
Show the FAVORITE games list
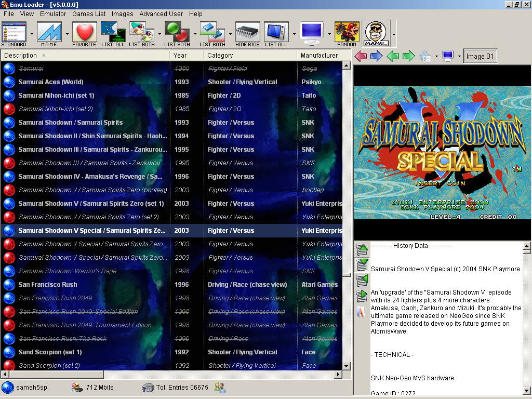(x=85, y=34)
